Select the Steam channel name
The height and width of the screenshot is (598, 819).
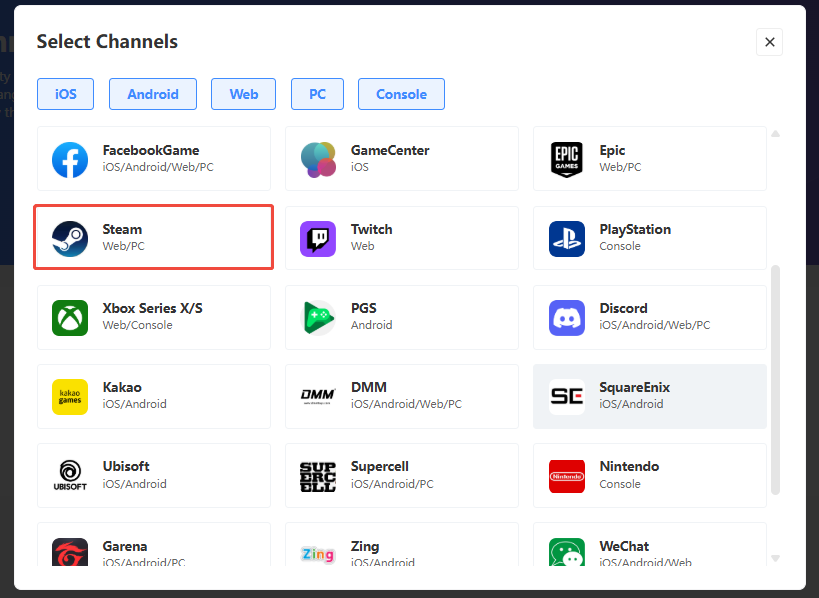122,229
